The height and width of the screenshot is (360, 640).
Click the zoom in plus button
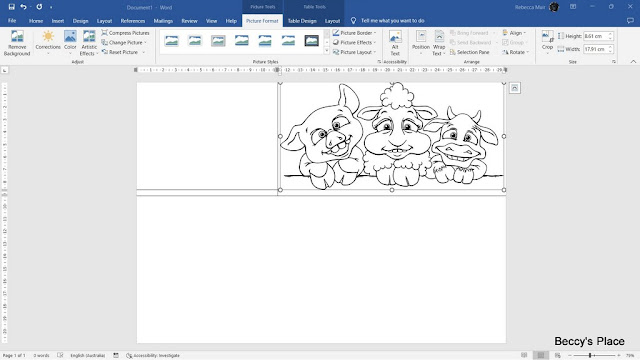click(619, 356)
